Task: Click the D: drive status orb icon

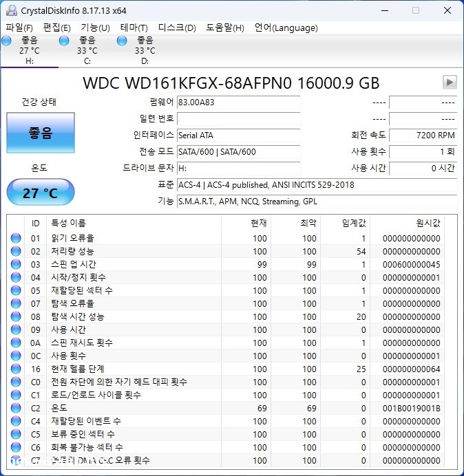Action: pos(122,41)
